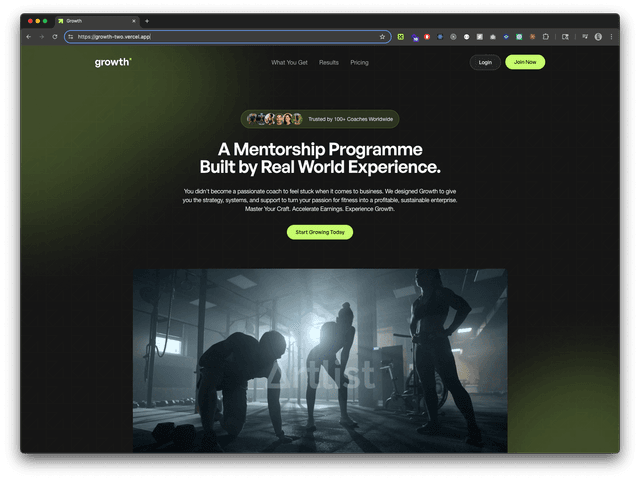Viewport: 640px width, 480px height.
Task: Click the browser back arrow
Action: pos(29,36)
